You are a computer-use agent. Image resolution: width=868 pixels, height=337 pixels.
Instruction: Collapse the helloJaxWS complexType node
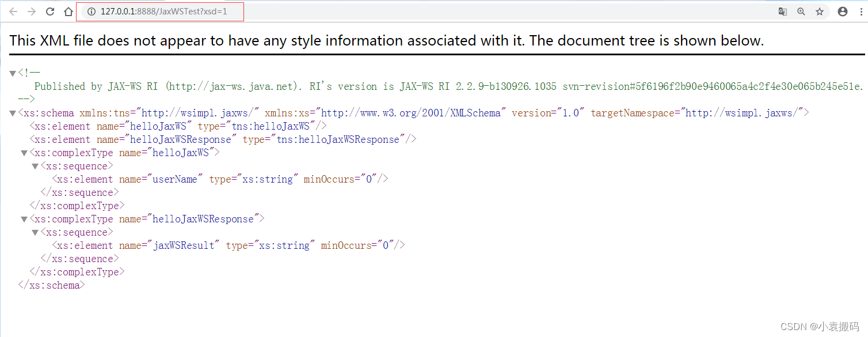tap(24, 153)
